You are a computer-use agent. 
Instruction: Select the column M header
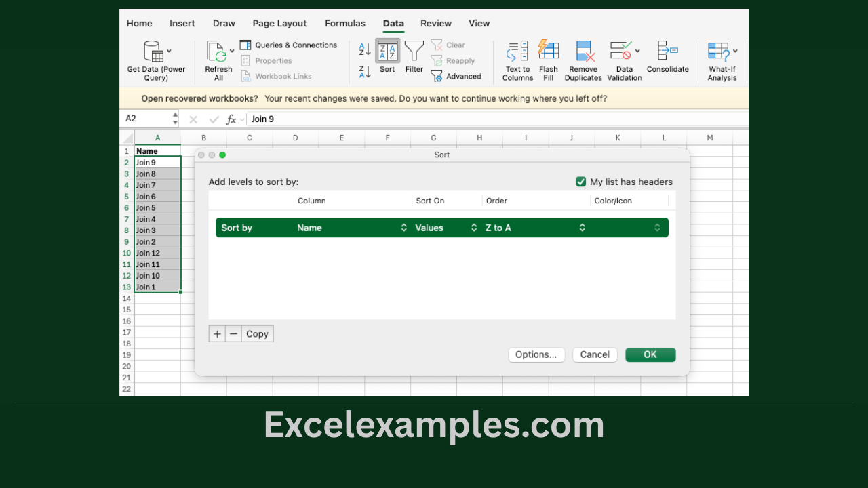(x=710, y=138)
